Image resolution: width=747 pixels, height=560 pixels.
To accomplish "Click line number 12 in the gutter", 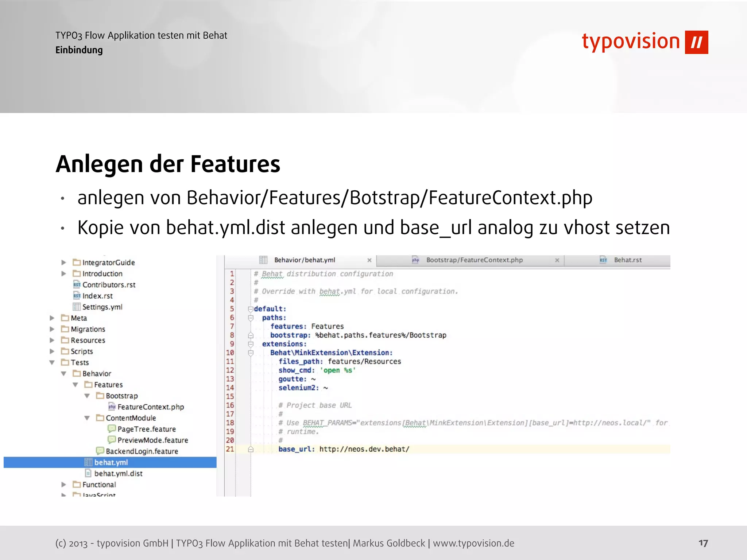I will (230, 370).
